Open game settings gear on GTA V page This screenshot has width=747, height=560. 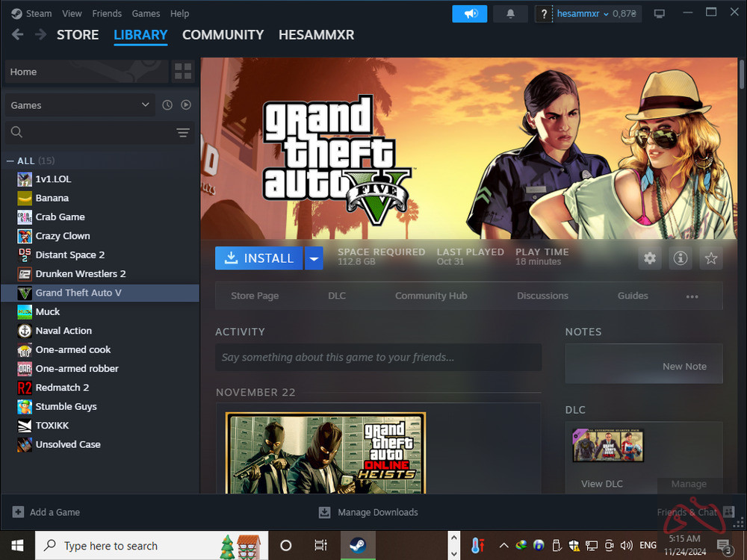(649, 258)
